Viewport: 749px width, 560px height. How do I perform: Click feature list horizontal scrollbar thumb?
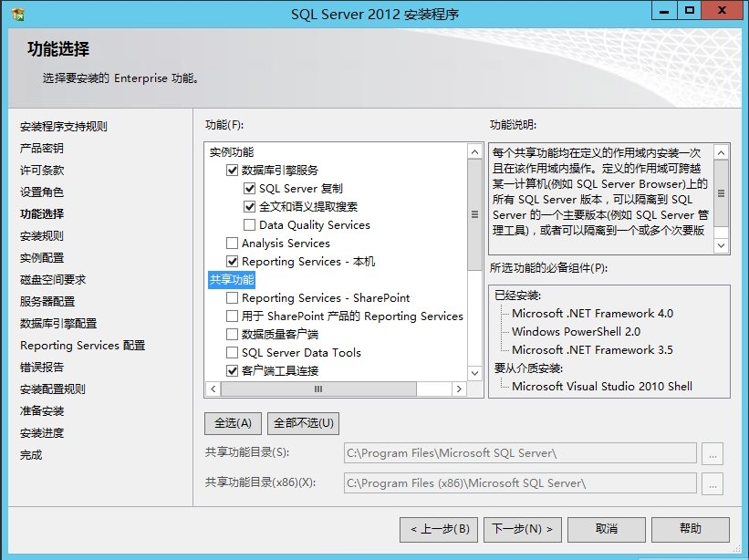318,389
